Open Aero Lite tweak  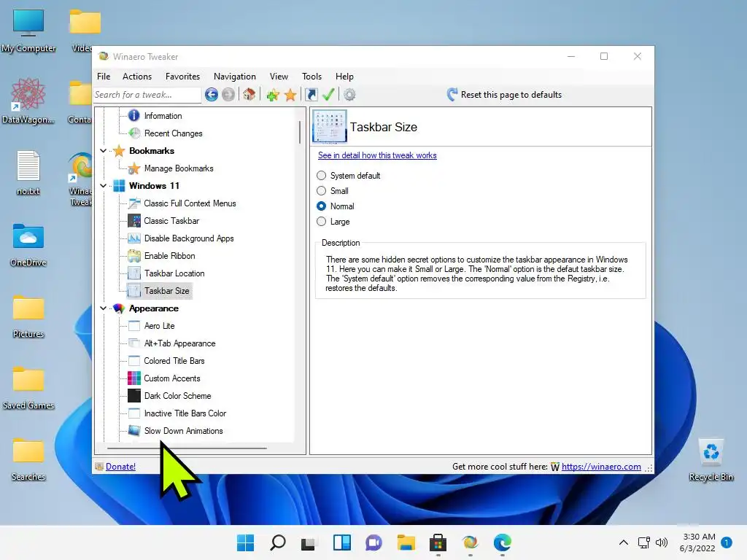[x=159, y=326]
